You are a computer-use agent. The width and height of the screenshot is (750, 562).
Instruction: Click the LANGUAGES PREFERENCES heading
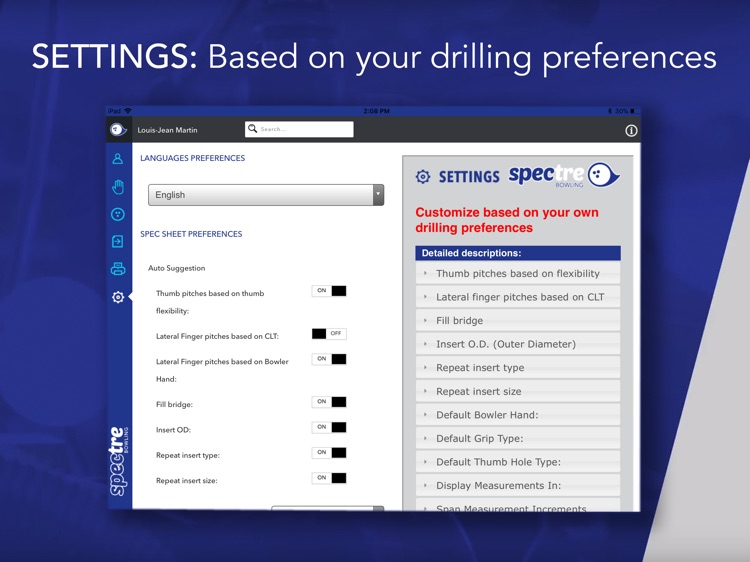pyautogui.click(x=192, y=158)
